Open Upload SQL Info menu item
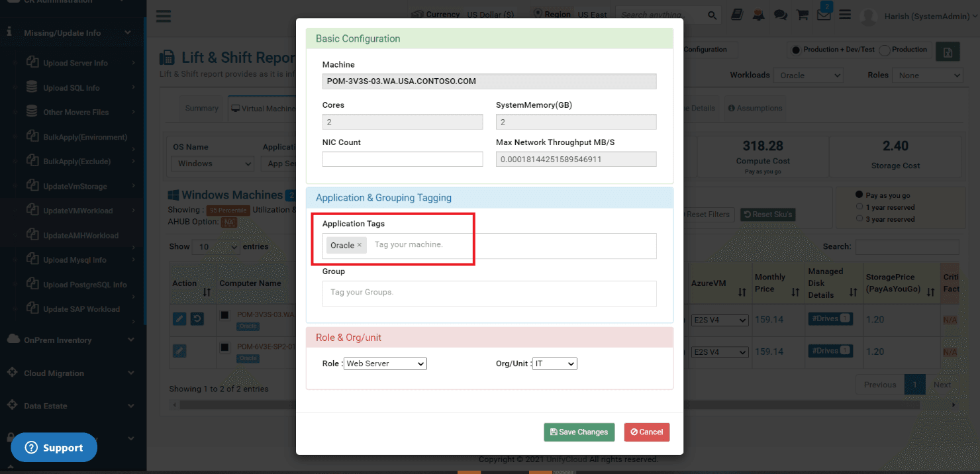The width and height of the screenshot is (980, 474). pyautogui.click(x=72, y=87)
